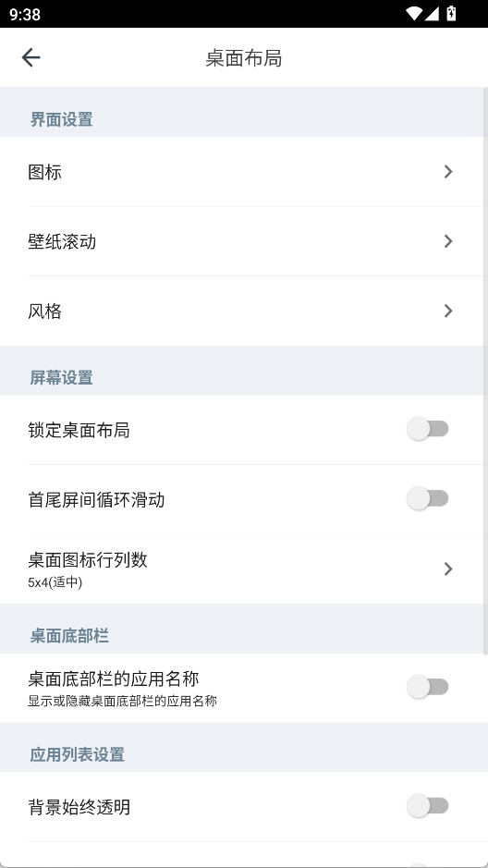Tap the clock showing 9:38

click(x=25, y=14)
